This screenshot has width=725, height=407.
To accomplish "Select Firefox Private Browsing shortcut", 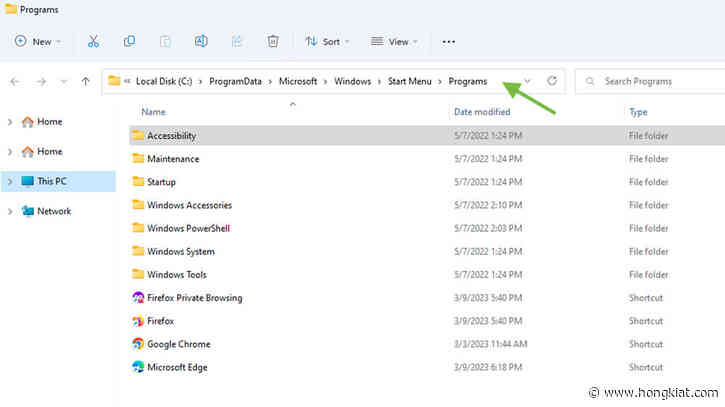I will (x=195, y=298).
